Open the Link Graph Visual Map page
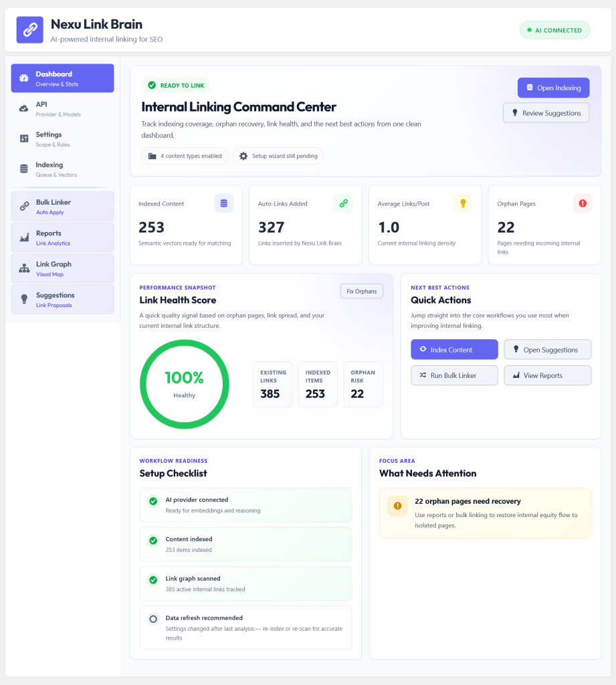Viewport: 616px width, 685px height. [x=62, y=268]
